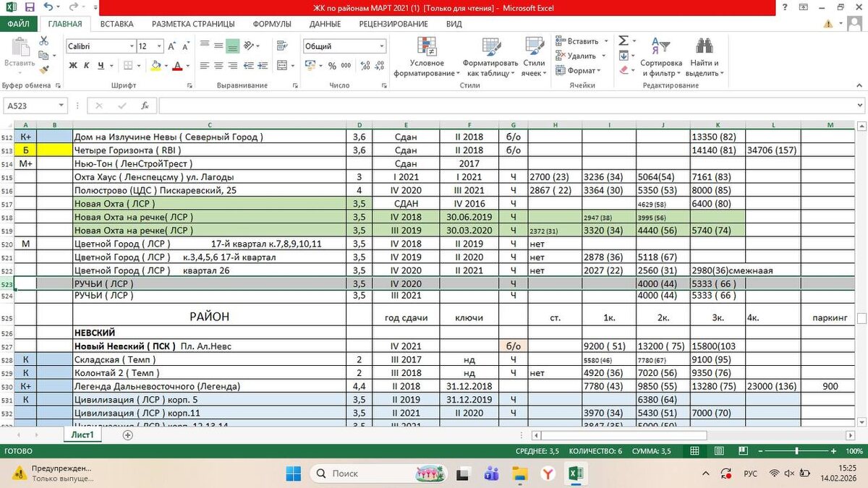This screenshot has width=868, height=488.
Task: Switch to ВСТАВКА ribbon tab
Action: pyautogui.click(x=116, y=24)
